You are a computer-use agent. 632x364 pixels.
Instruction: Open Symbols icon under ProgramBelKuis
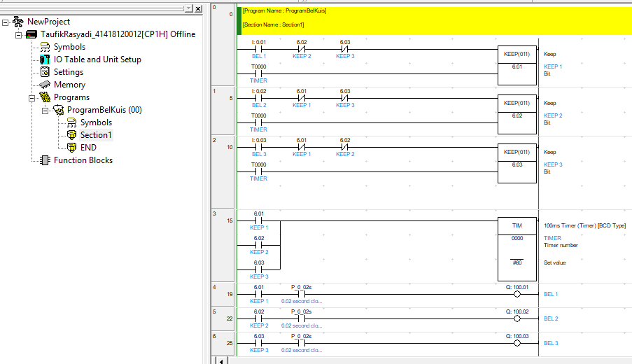[71, 122]
